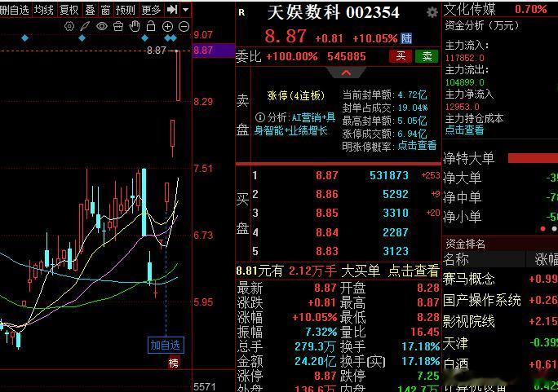The image size is (558, 392).
Task: Open the toolbox icon
Action: (x=118, y=26)
